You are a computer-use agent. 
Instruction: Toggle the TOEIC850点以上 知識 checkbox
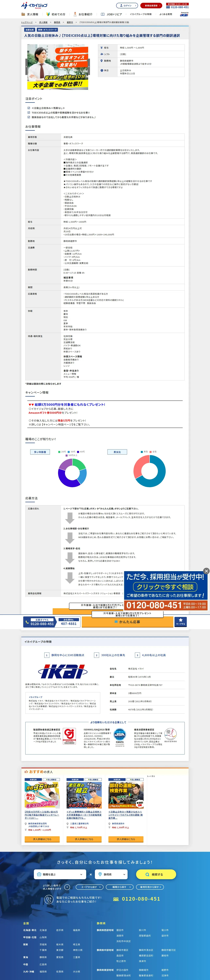click(x=29, y=113)
